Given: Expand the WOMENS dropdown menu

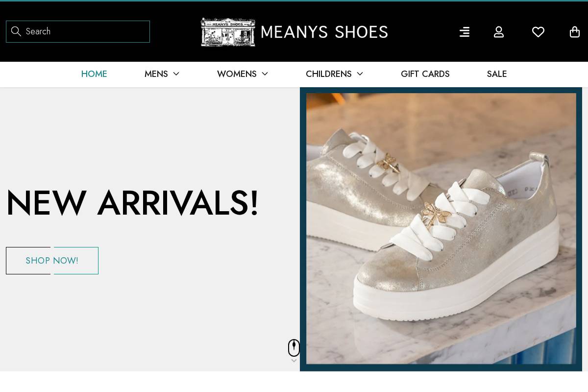Looking at the screenshot, I should click(x=243, y=74).
